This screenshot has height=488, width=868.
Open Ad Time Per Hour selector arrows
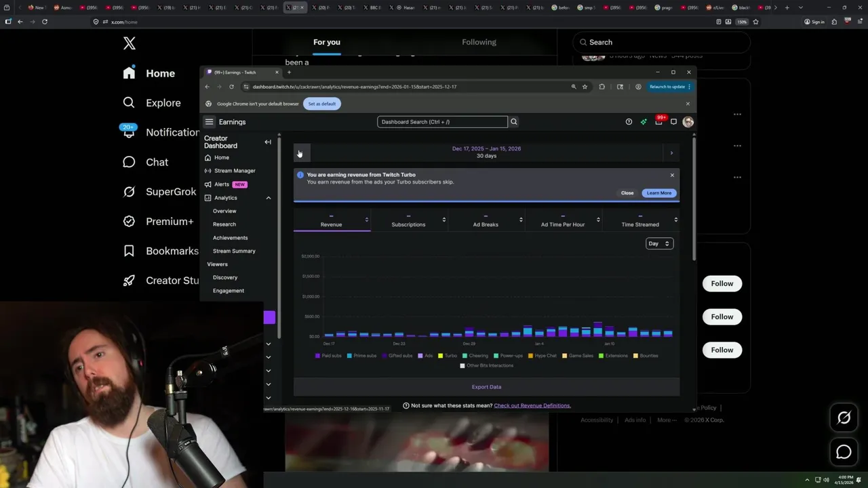click(598, 220)
